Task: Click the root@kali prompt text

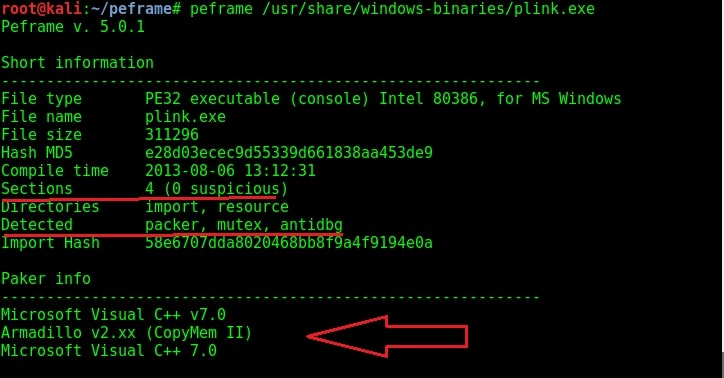Action: coord(42,8)
